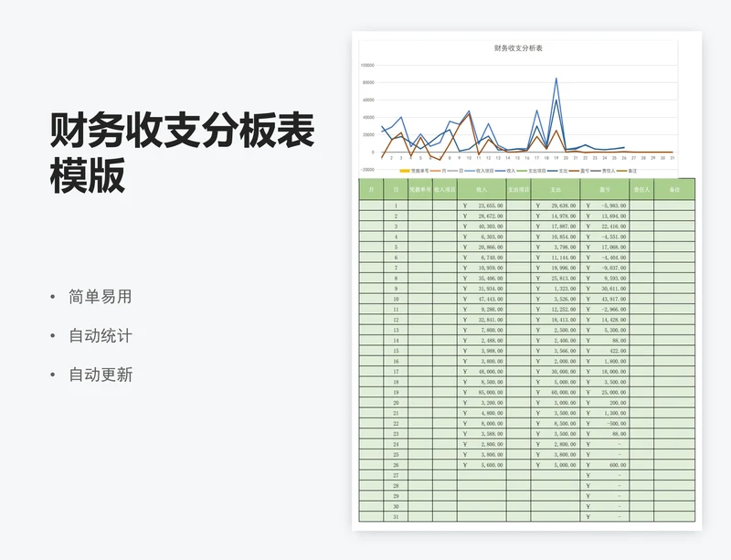Click the 100000 y-axis label on the chart
The image size is (731, 560).
[367, 65]
